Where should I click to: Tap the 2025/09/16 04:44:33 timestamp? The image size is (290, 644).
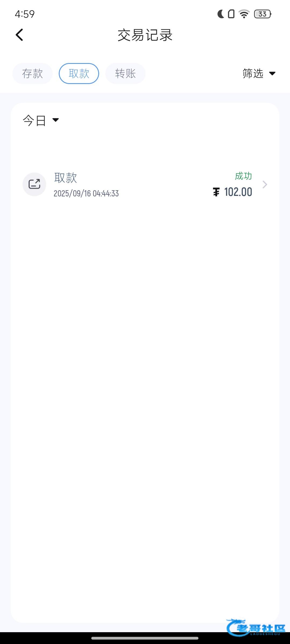86,193
